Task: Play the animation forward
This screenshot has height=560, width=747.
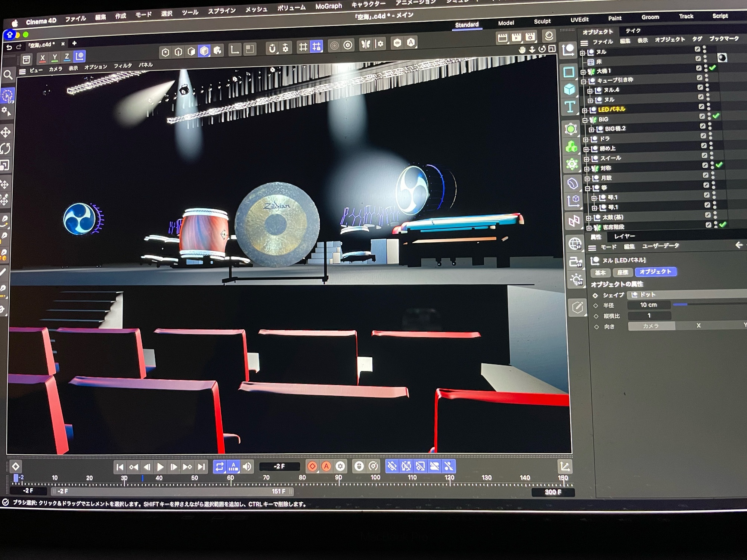Action: coord(160,467)
